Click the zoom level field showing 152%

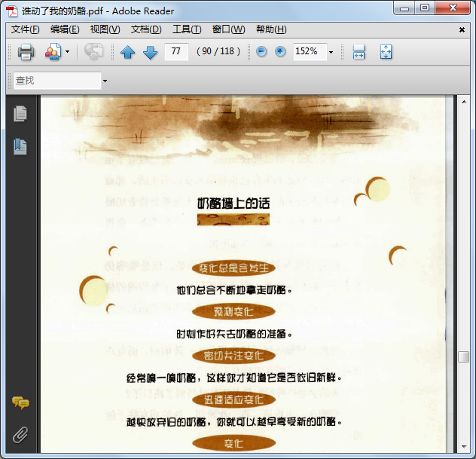[x=310, y=51]
